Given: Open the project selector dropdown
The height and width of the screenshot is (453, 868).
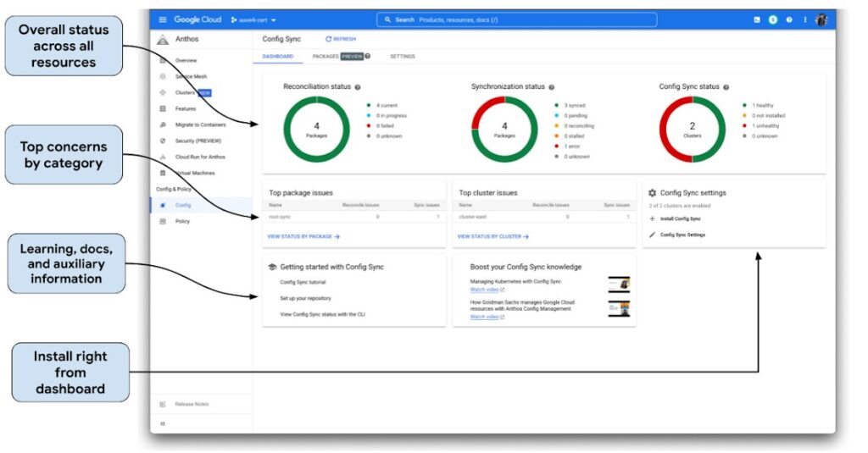Looking at the screenshot, I should click(253, 20).
